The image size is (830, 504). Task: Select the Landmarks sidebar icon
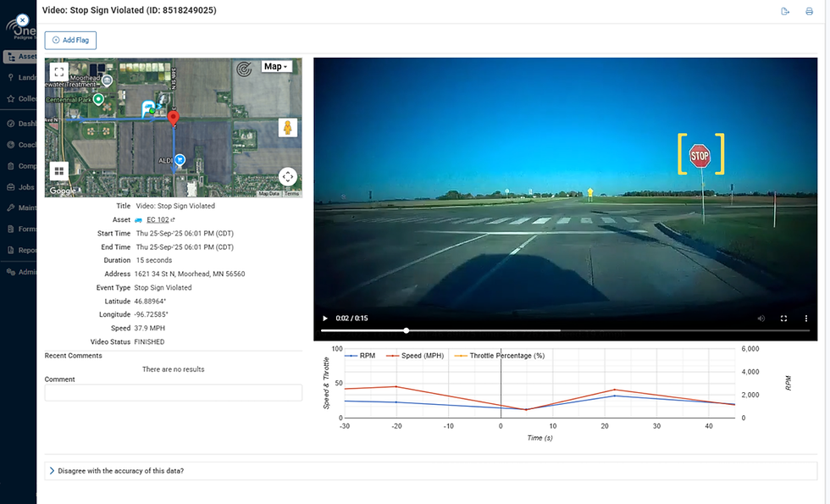coord(17,76)
